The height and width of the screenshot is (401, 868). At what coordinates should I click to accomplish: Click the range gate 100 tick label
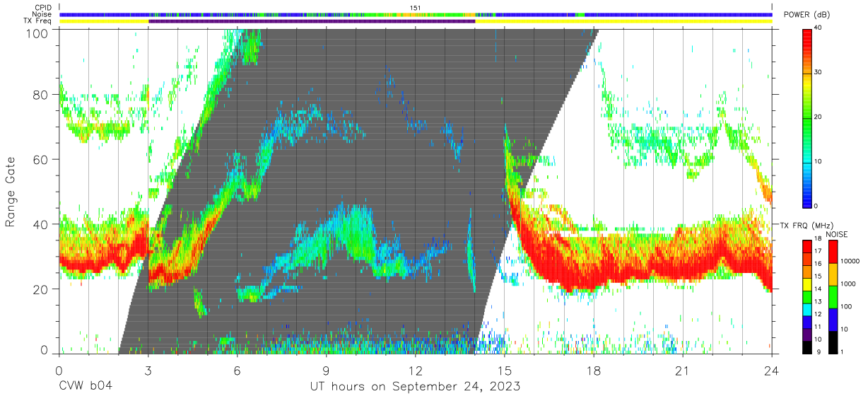tap(36, 33)
